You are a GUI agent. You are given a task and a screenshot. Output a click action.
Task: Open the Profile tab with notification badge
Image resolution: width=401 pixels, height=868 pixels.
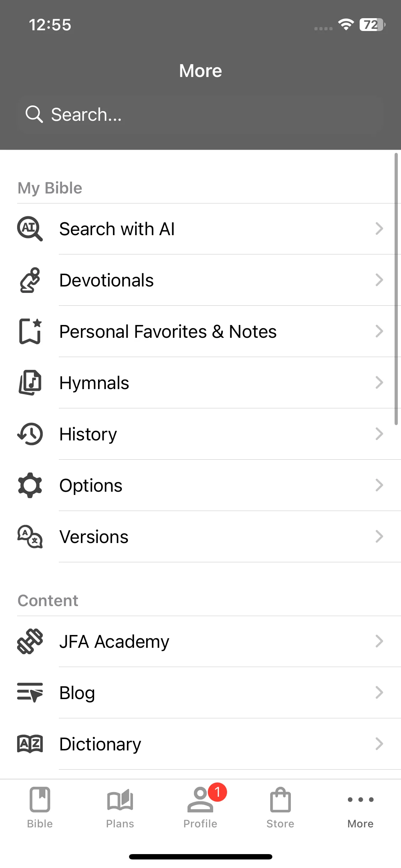pos(200,807)
